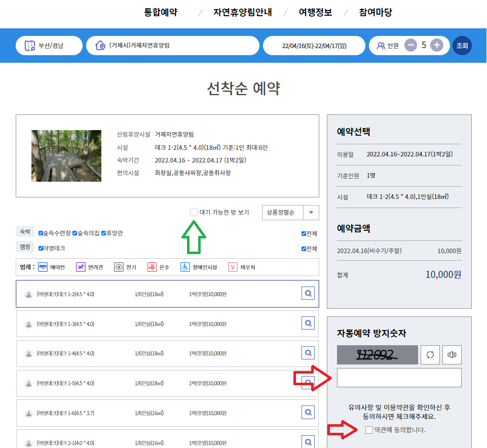Screen dimensions: 487x448
Task: Click the 온수 legend icon
Action: click(x=152, y=267)
